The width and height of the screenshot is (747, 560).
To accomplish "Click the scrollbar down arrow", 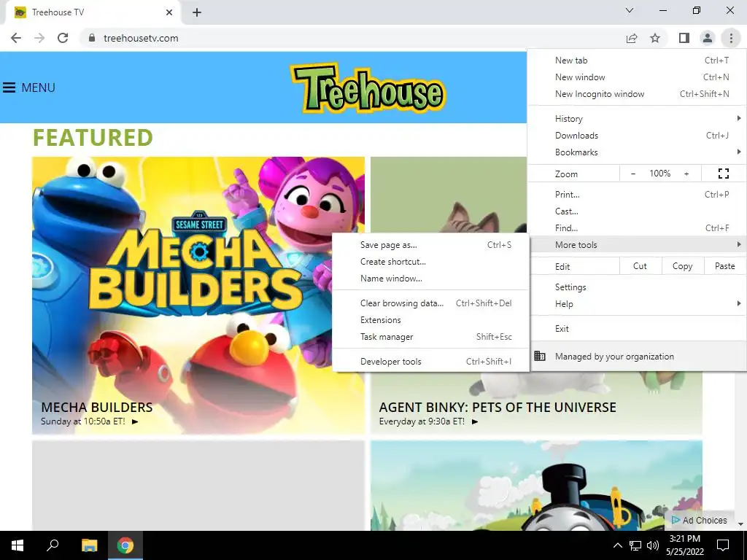I will point(741,524).
